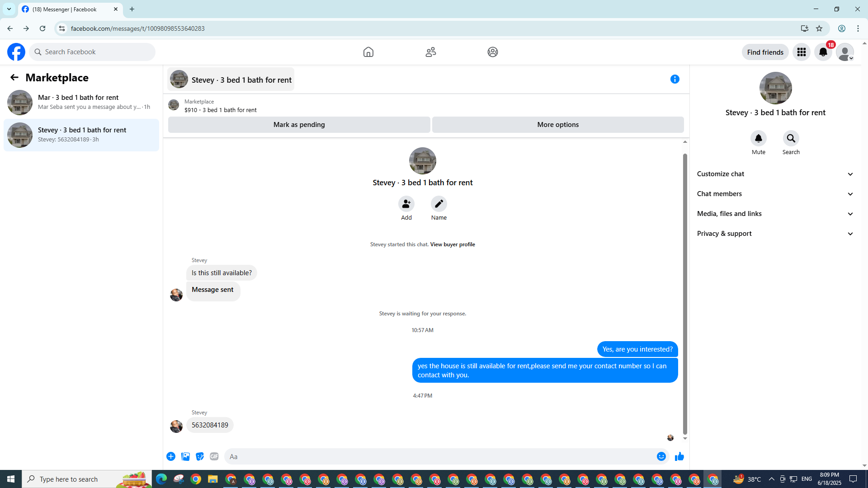
Task: Click the browser back arrow
Action: [10, 28]
